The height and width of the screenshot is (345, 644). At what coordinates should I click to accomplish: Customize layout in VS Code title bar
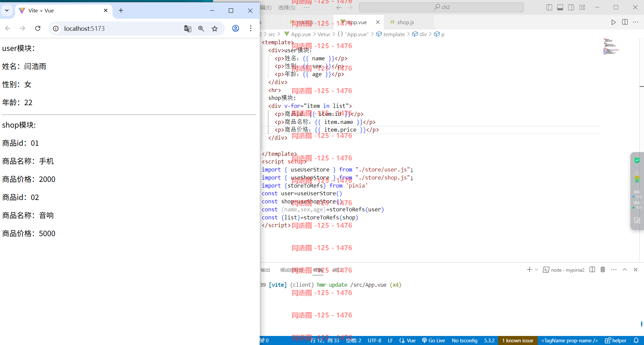582,7
